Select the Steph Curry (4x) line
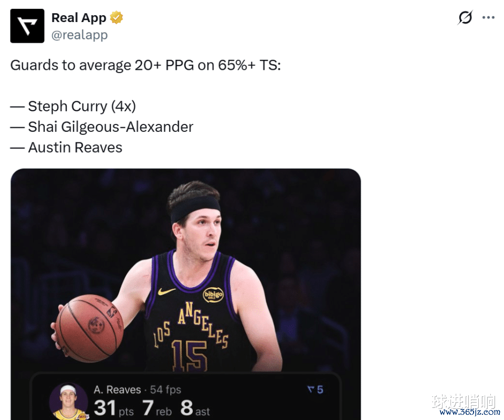 73,107
